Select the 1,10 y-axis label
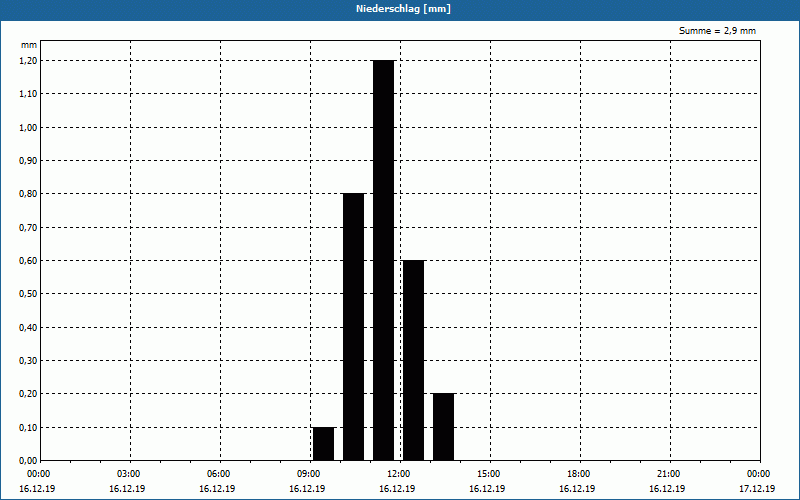The width and height of the screenshot is (800, 500). click(28, 94)
